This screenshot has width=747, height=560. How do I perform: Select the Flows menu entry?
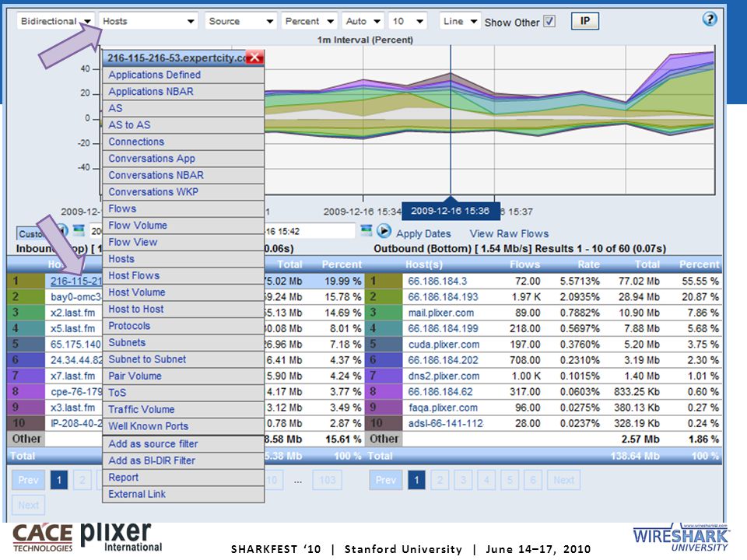pyautogui.click(x=184, y=208)
